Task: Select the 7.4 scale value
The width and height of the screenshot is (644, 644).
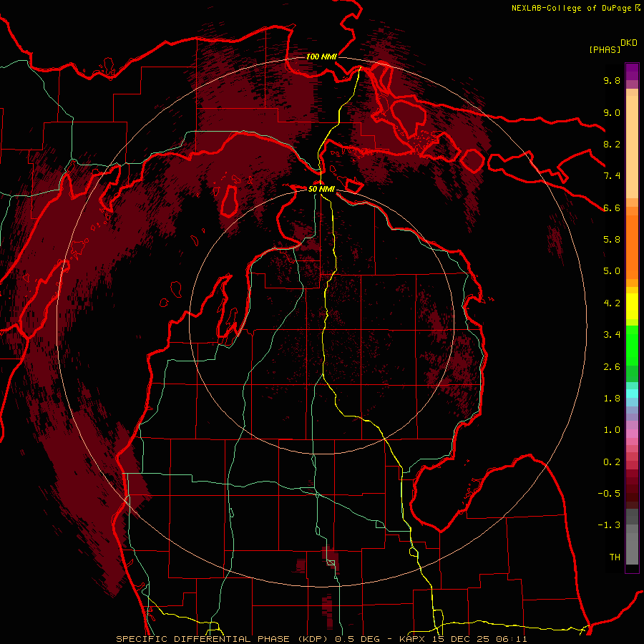Action: coord(612,176)
